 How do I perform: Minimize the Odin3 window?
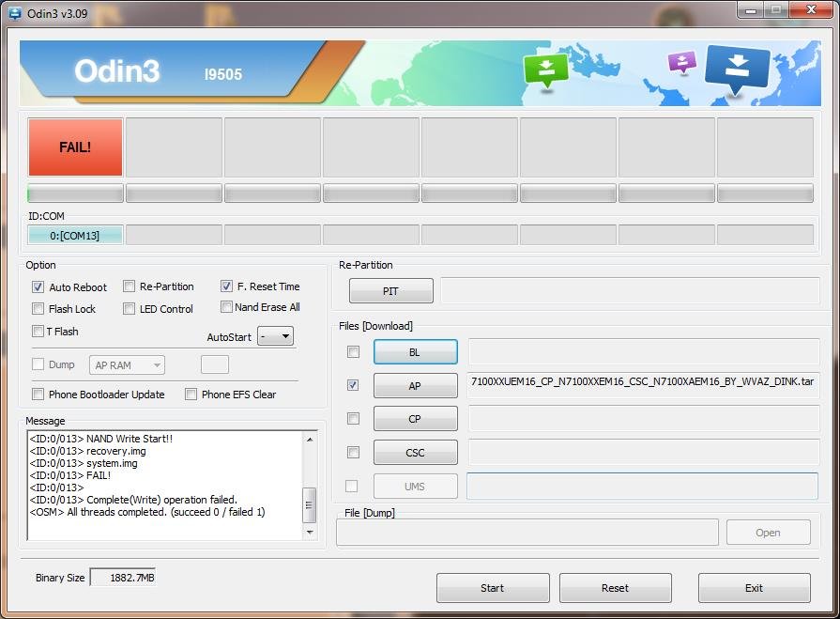[x=751, y=10]
